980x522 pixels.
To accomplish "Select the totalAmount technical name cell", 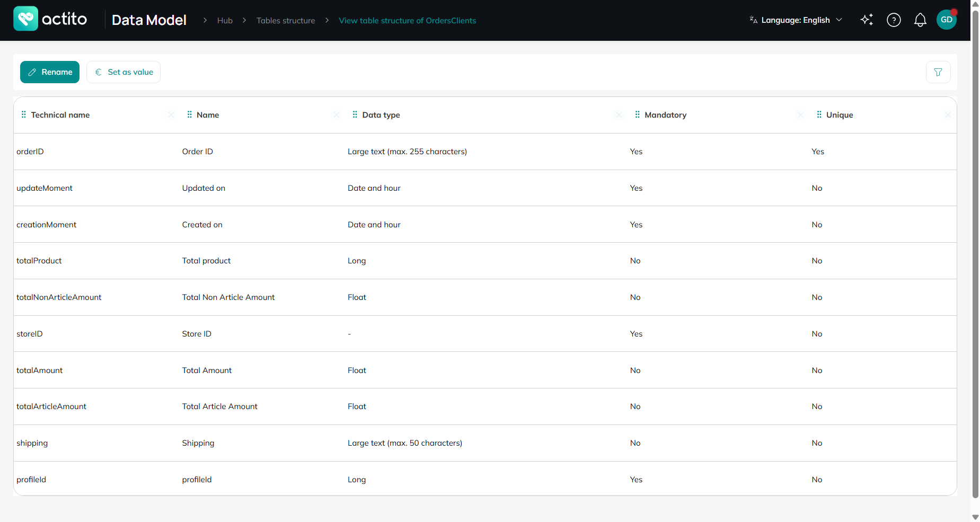I will pos(40,370).
